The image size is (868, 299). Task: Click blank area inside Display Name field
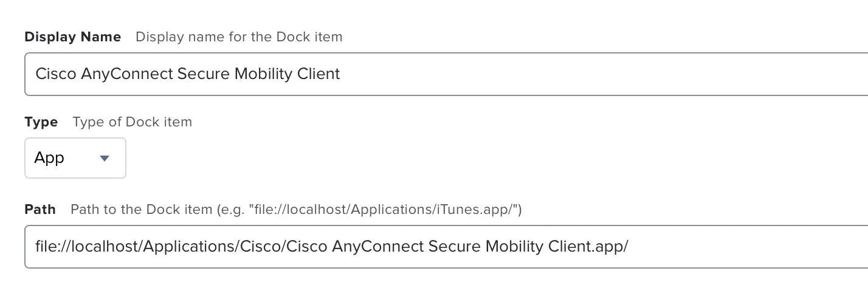(608, 74)
